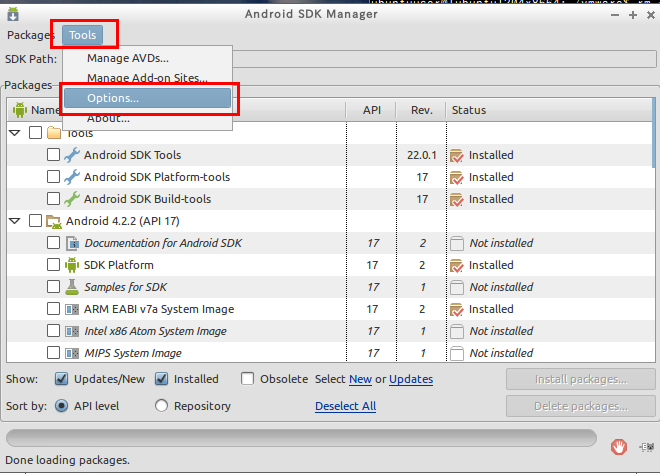Check the Android SDK Build-tools checkbox
The image size is (660, 474).
click(x=53, y=198)
